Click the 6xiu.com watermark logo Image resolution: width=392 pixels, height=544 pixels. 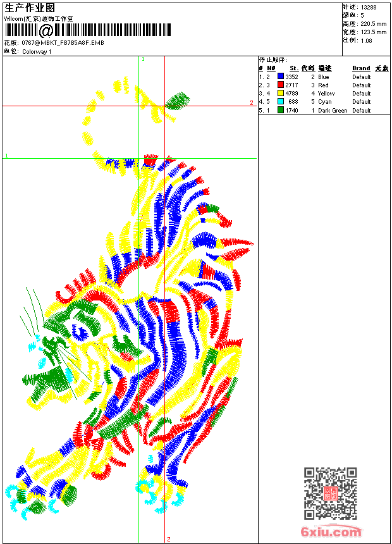331,531
